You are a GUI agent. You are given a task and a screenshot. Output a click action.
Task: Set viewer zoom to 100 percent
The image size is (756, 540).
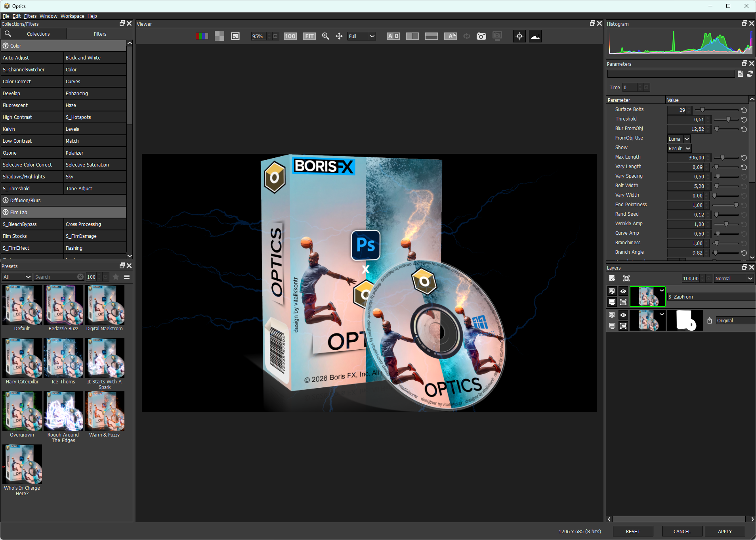(x=290, y=36)
